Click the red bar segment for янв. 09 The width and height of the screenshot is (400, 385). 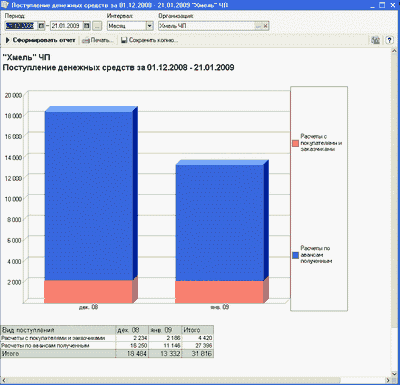click(x=219, y=292)
